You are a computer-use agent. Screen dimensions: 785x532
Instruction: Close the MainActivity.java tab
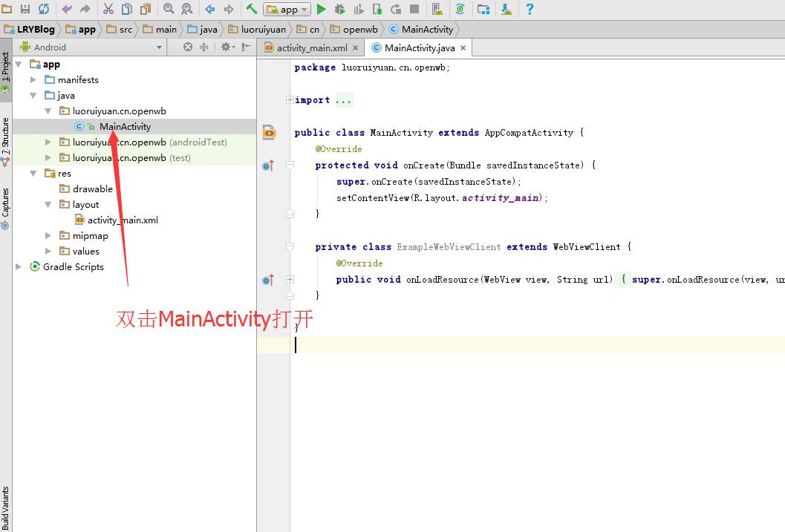(x=463, y=48)
